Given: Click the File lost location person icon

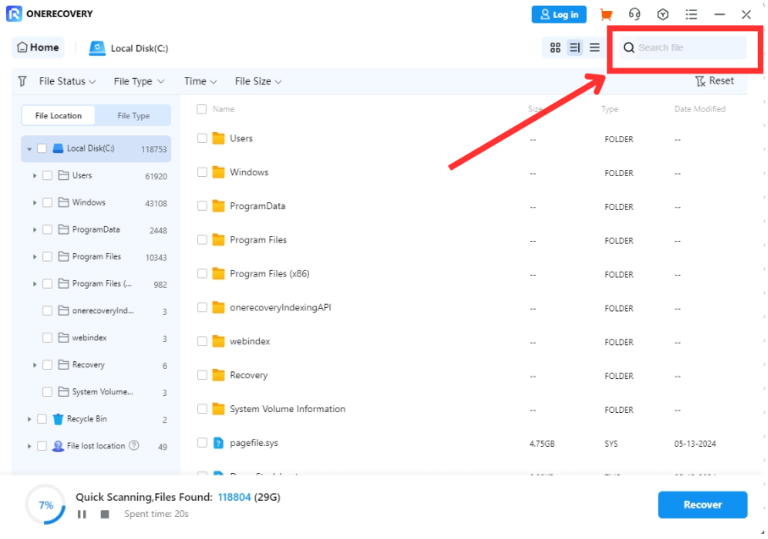Looking at the screenshot, I should [58, 446].
